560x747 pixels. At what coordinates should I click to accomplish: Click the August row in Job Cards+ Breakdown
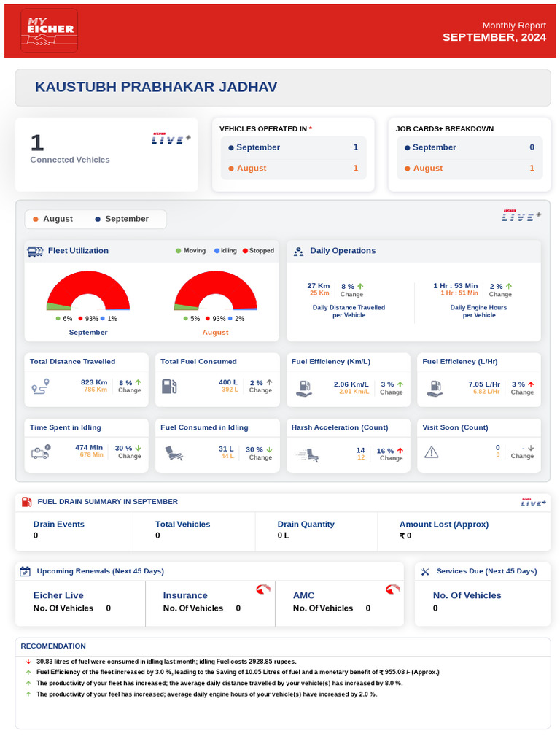[x=470, y=169]
